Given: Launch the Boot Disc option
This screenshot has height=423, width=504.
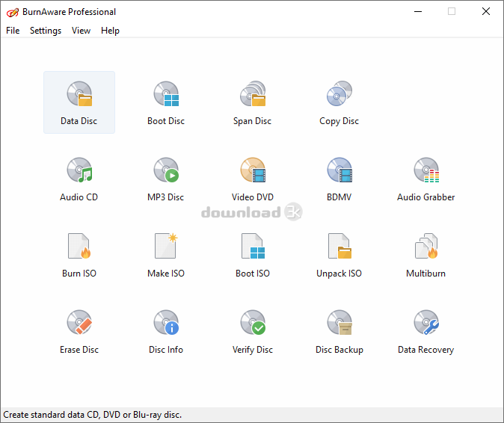Looking at the screenshot, I should click(x=165, y=102).
